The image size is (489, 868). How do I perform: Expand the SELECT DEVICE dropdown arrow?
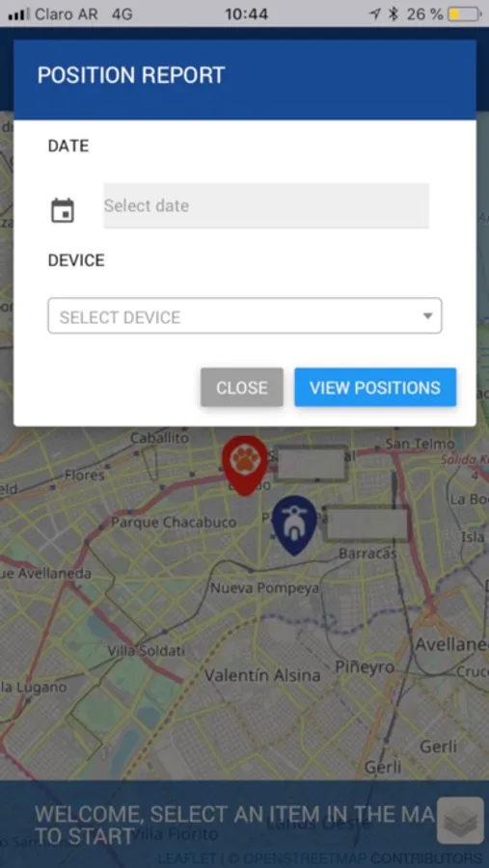(427, 316)
